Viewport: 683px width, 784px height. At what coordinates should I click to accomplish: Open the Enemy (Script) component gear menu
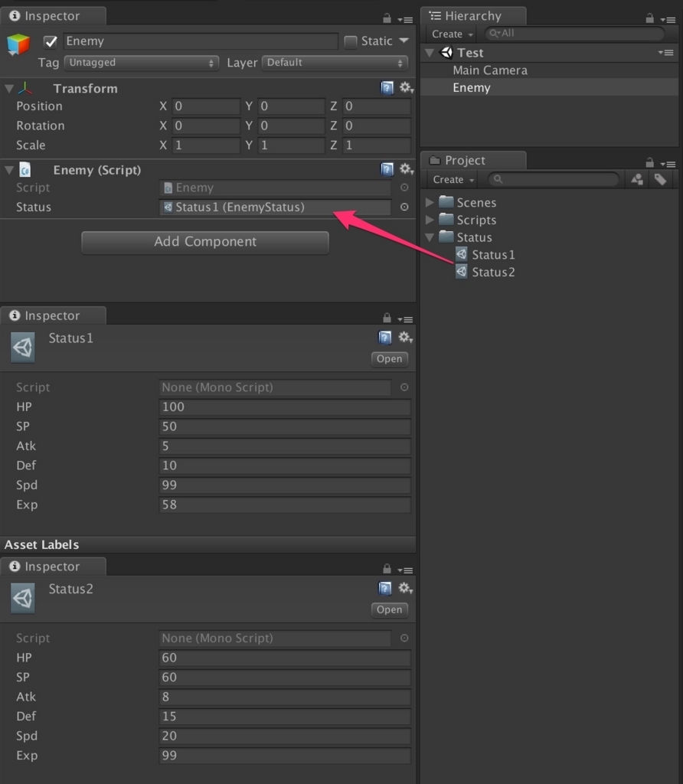click(406, 169)
